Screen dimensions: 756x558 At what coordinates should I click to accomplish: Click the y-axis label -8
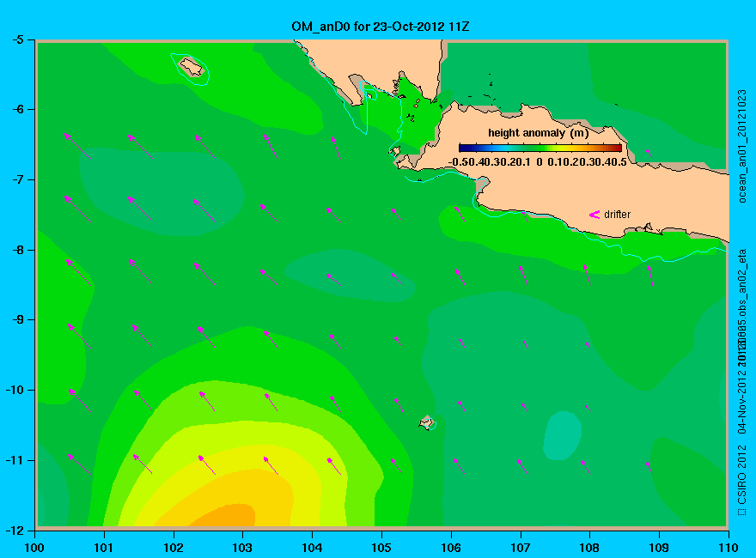click(x=18, y=250)
